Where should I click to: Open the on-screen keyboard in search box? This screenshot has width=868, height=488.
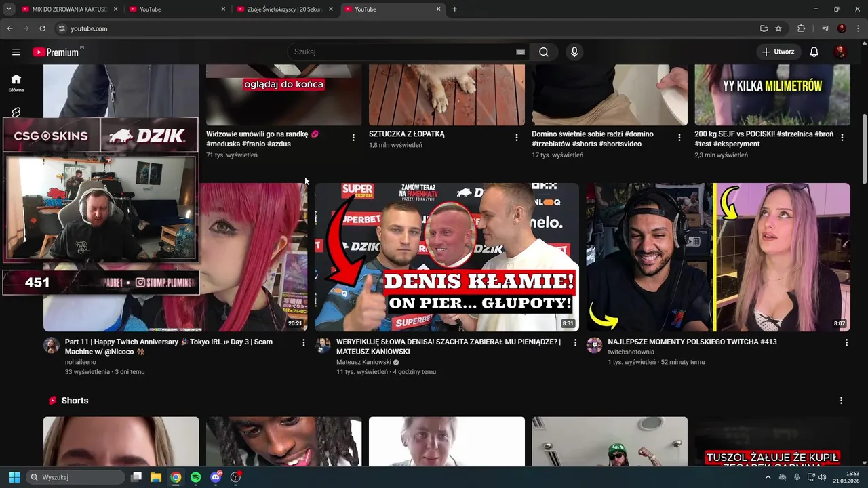(520, 52)
